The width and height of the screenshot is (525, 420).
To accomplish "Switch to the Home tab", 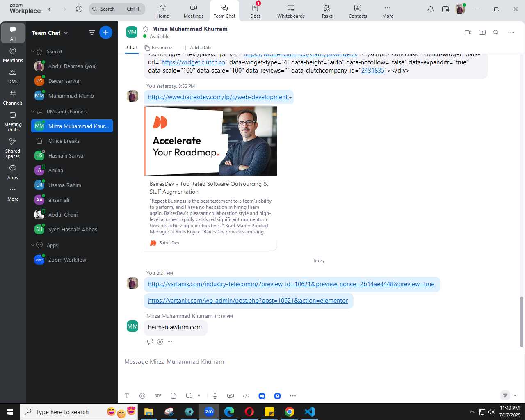I will point(163,11).
